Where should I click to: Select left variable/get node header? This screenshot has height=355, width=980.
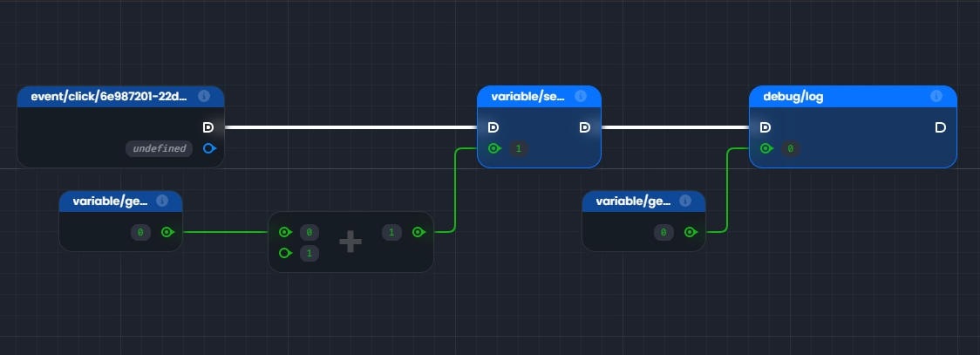(x=120, y=201)
